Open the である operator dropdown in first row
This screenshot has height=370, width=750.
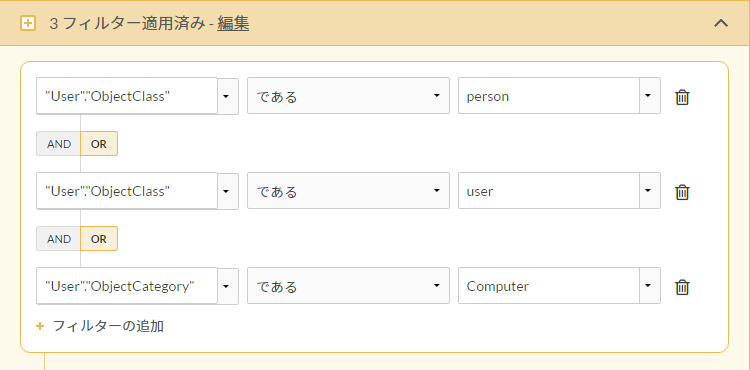pos(348,96)
